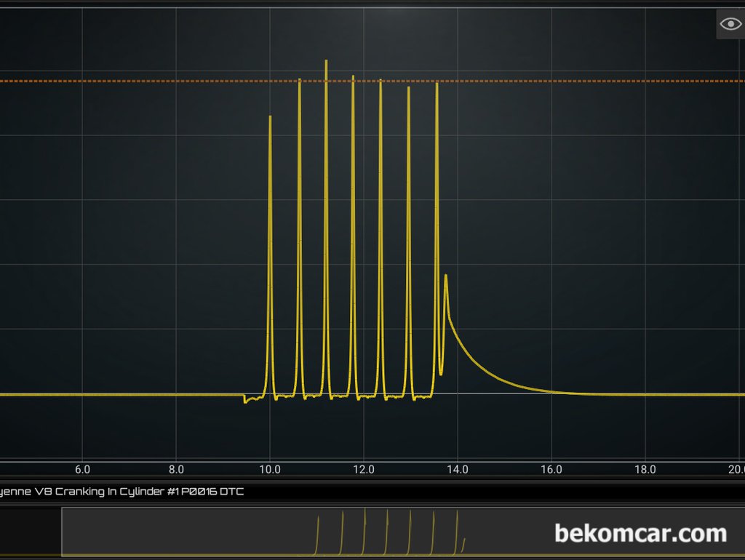Click the 16.0 time axis label
Screen dimensions: 745x560
point(551,470)
